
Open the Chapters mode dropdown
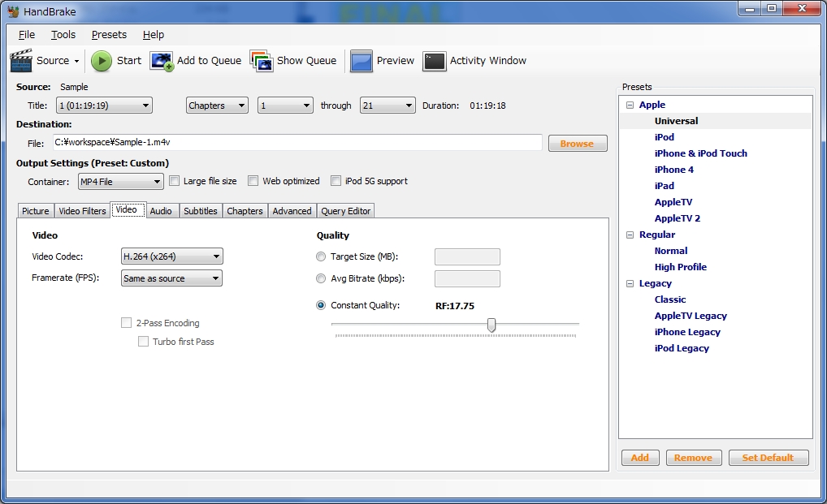click(217, 106)
